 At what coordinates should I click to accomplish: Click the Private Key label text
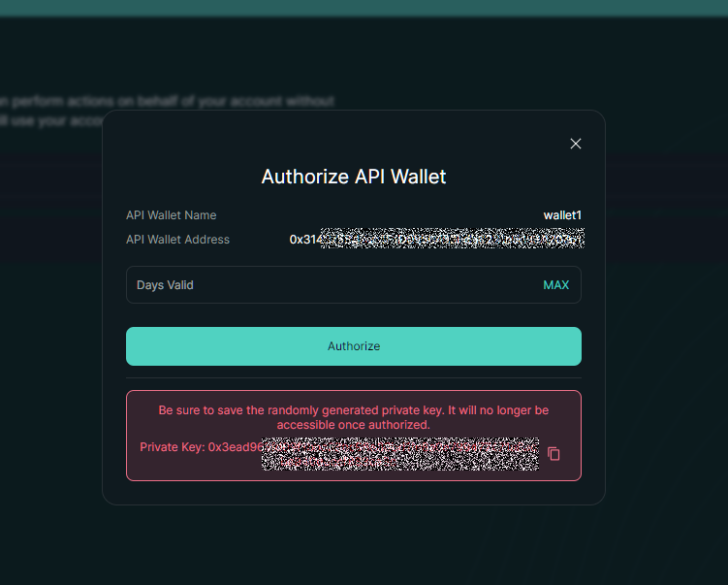click(172, 446)
